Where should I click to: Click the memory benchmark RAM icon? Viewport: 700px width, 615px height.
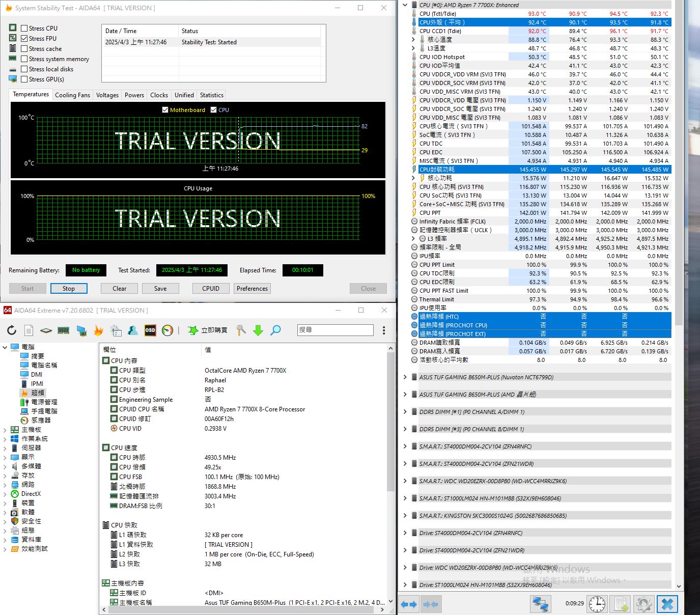coord(63,330)
